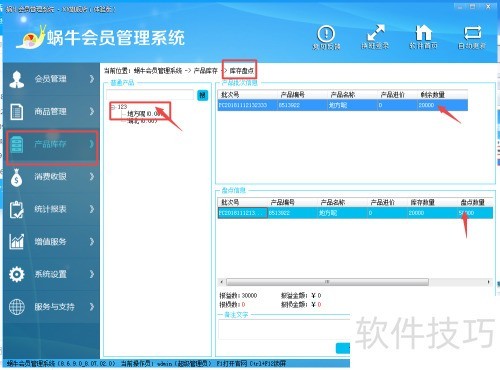Click the loop arrows auto-update icon
The width and height of the screenshot is (500, 370).
(472, 33)
